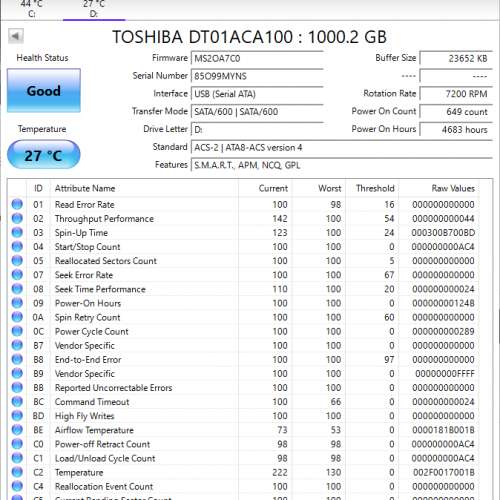Click the Worst column header
The height and width of the screenshot is (500, 500).
[319, 188]
